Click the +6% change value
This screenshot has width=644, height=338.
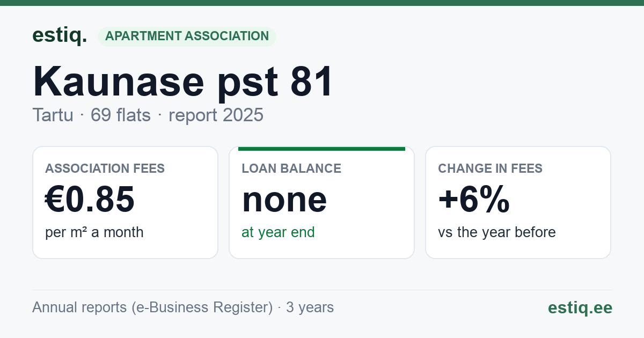(x=474, y=199)
